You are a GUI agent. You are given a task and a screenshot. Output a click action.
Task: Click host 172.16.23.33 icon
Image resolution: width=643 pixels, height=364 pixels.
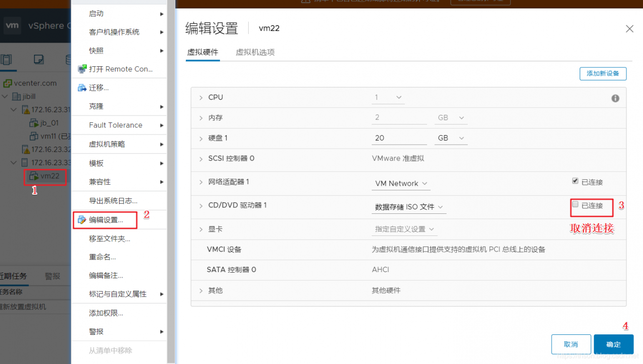click(x=26, y=163)
